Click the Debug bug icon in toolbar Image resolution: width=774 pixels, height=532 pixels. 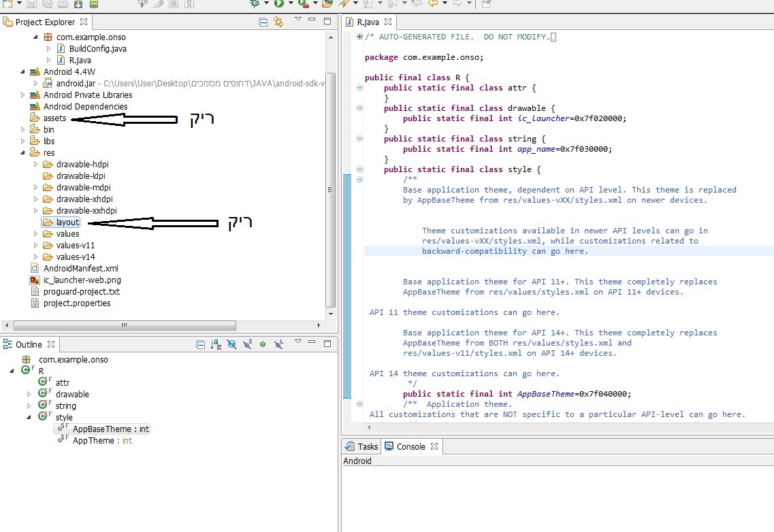(x=255, y=3)
